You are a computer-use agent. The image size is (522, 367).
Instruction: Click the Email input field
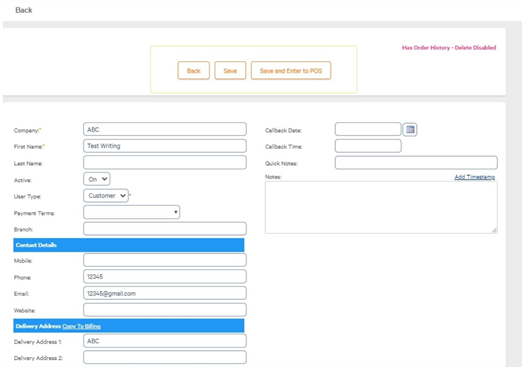[x=165, y=293]
